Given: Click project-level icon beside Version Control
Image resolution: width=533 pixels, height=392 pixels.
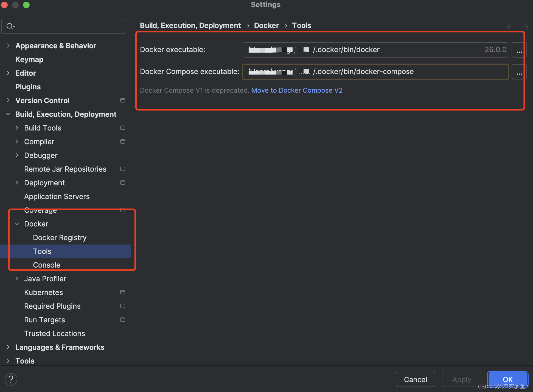Looking at the screenshot, I should click(x=123, y=100).
